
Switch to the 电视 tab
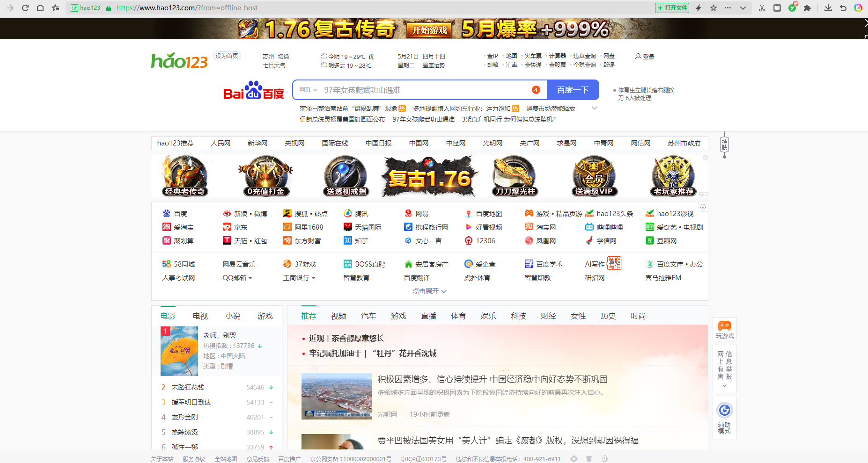pyautogui.click(x=200, y=316)
